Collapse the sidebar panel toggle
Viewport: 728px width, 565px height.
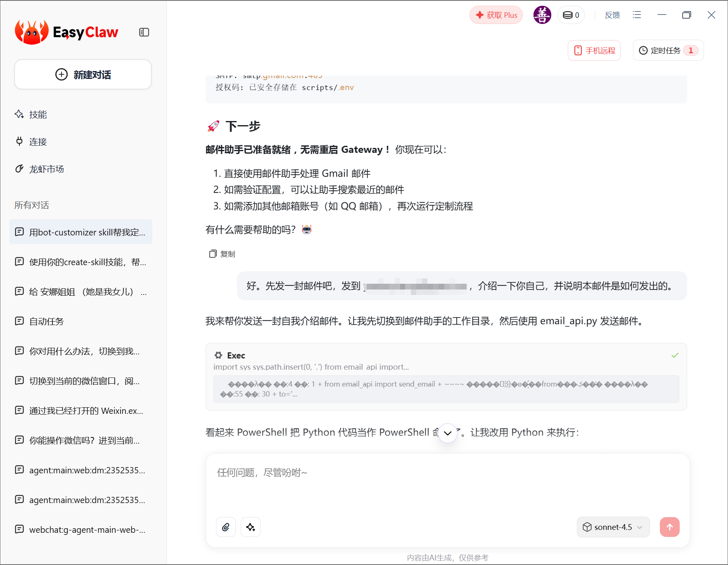(x=144, y=32)
